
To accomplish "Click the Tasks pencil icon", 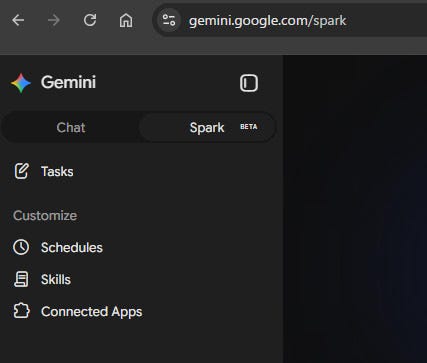I will pyautogui.click(x=21, y=171).
